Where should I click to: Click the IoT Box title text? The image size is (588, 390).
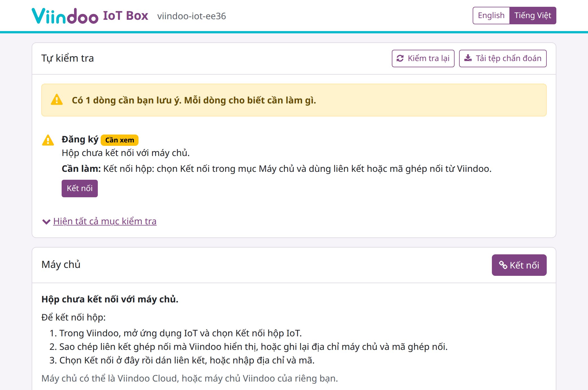tap(126, 16)
